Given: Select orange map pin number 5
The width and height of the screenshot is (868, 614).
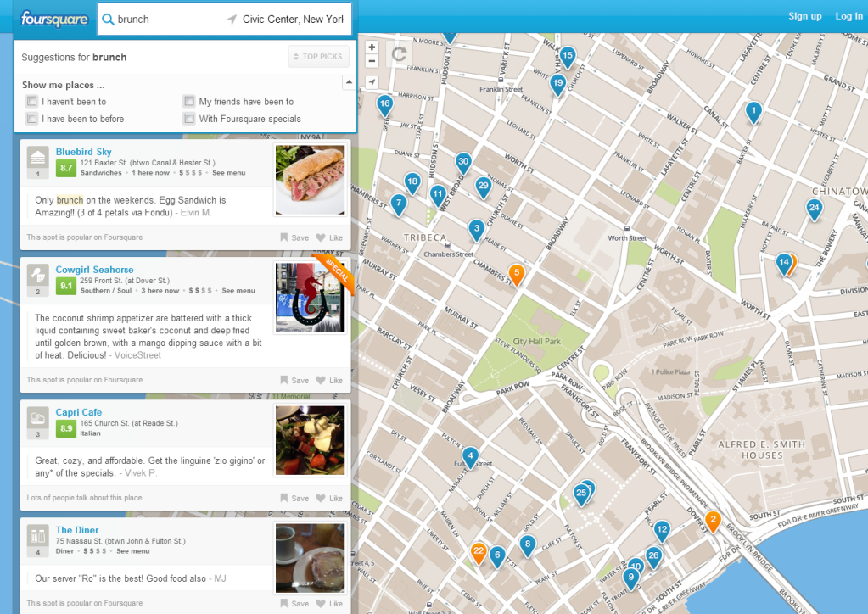Looking at the screenshot, I should coord(517,275).
